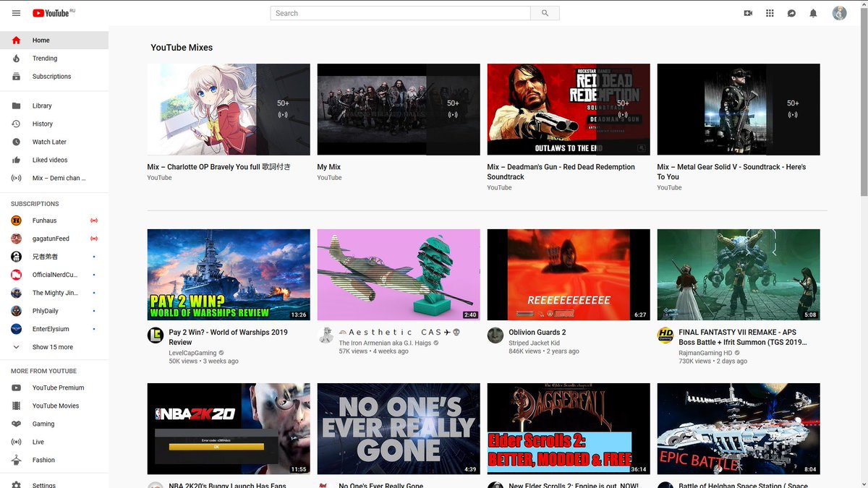The width and height of the screenshot is (868, 488).
Task: Open Oblivion Guards 2 video title
Action: 537,333
